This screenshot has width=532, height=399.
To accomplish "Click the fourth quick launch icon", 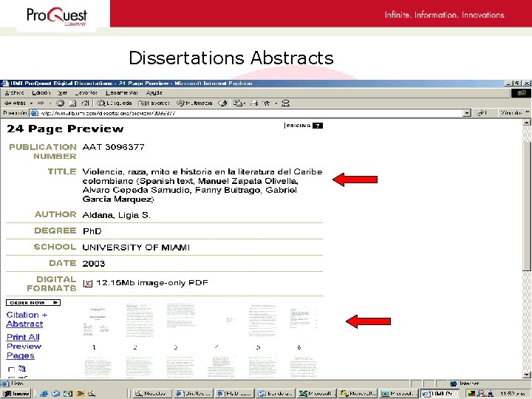I will point(81,394).
